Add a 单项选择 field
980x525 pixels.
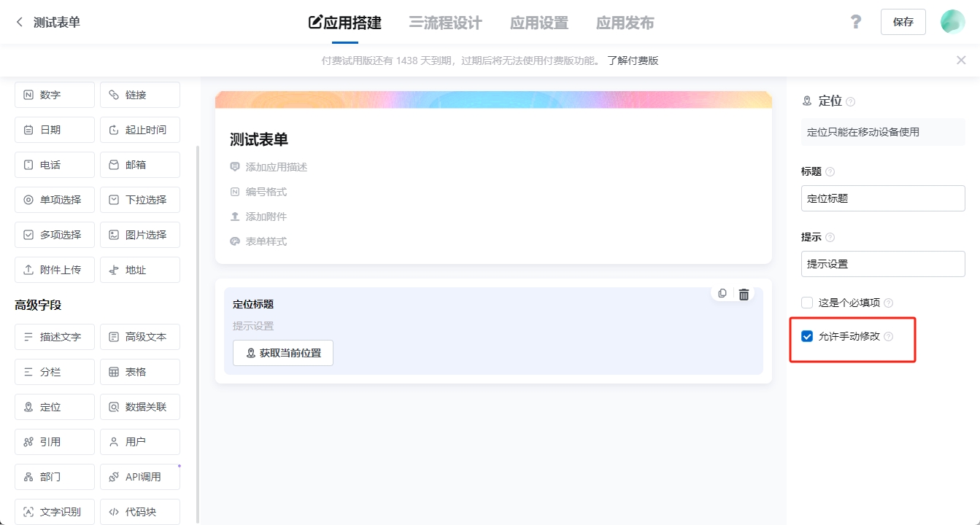[54, 199]
